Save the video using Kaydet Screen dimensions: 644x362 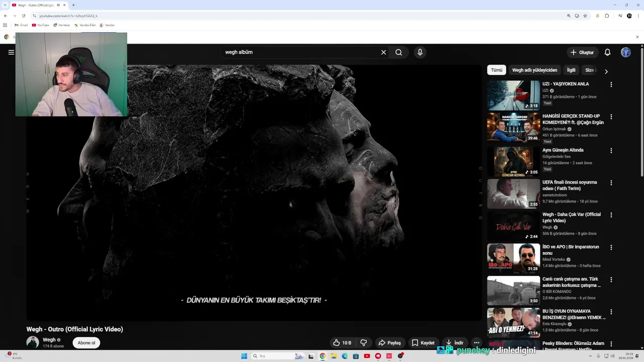[423, 343]
